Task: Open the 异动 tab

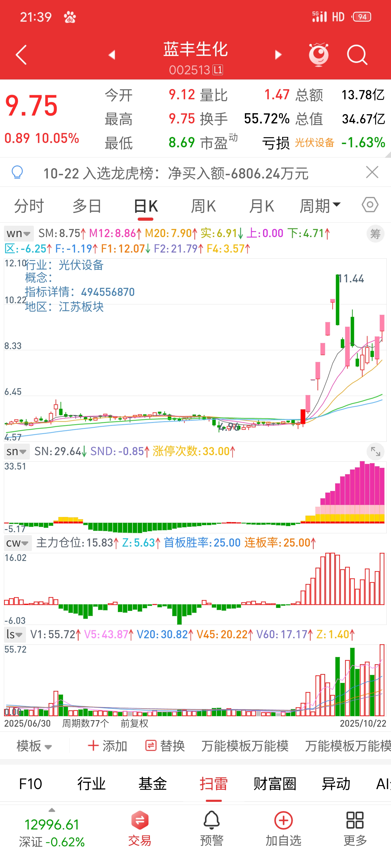Action: point(336,784)
